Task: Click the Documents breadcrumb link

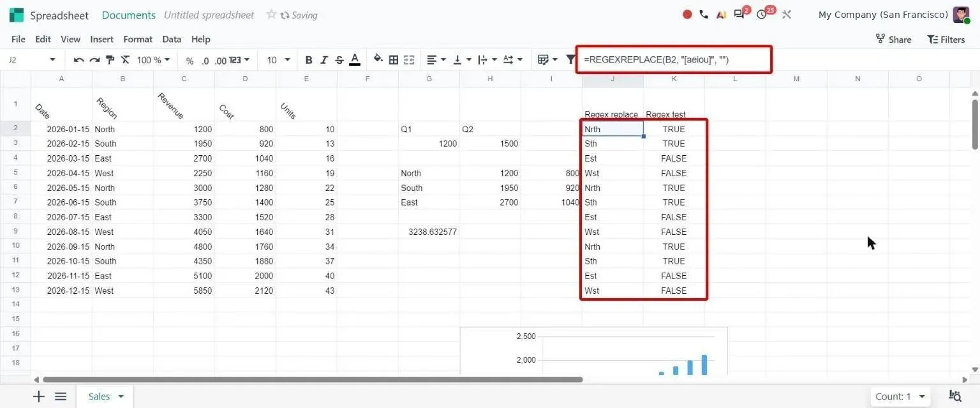Action: (128, 15)
